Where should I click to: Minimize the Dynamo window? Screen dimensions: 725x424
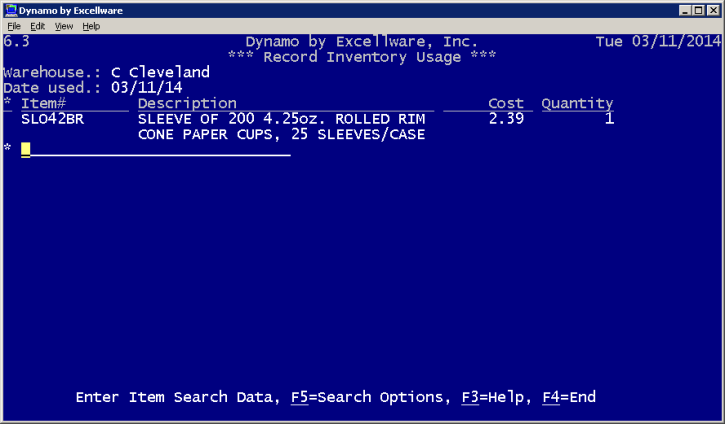click(x=685, y=10)
